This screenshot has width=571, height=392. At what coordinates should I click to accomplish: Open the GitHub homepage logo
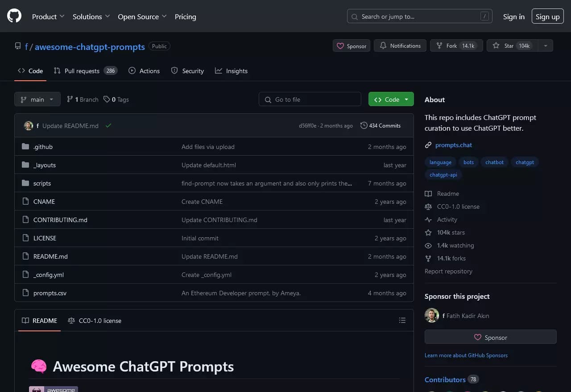coord(14,17)
